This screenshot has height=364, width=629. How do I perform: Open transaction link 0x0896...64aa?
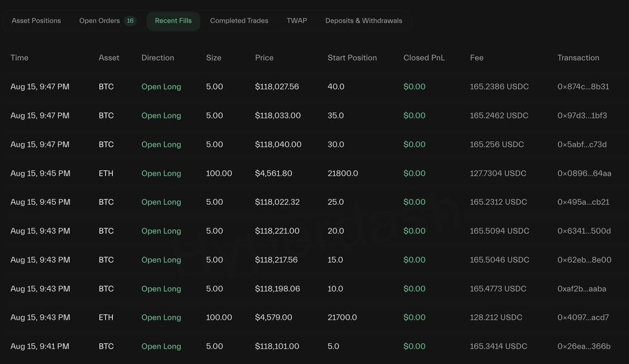[584, 173]
